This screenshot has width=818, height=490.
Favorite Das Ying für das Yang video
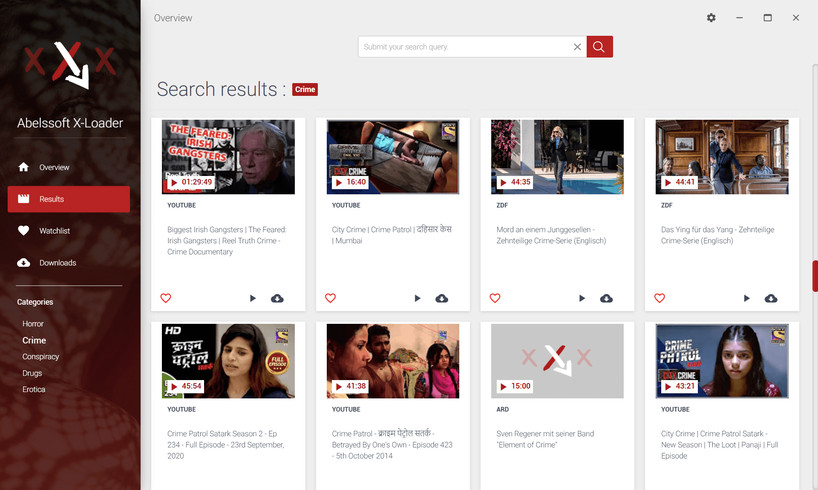pos(659,298)
